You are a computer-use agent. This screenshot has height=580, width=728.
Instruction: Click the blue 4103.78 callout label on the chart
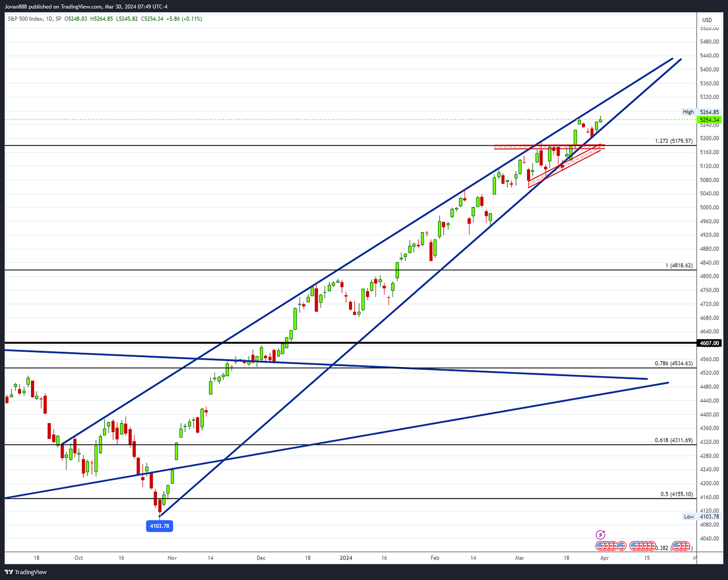(x=159, y=526)
